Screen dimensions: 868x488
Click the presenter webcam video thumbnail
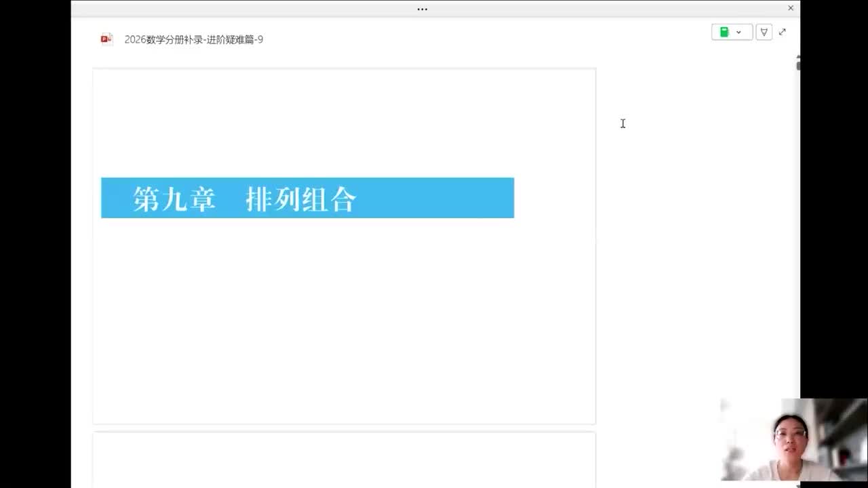click(794, 440)
